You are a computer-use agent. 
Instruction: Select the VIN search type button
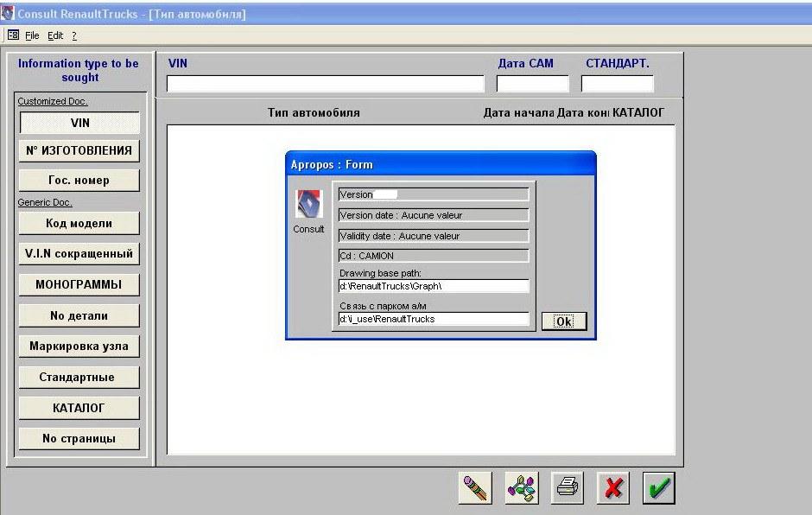(x=79, y=123)
